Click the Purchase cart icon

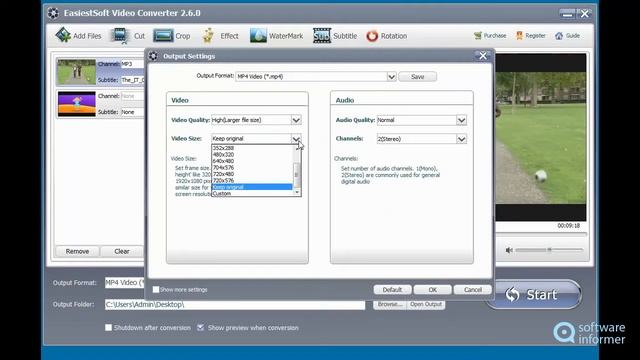[x=478, y=36]
